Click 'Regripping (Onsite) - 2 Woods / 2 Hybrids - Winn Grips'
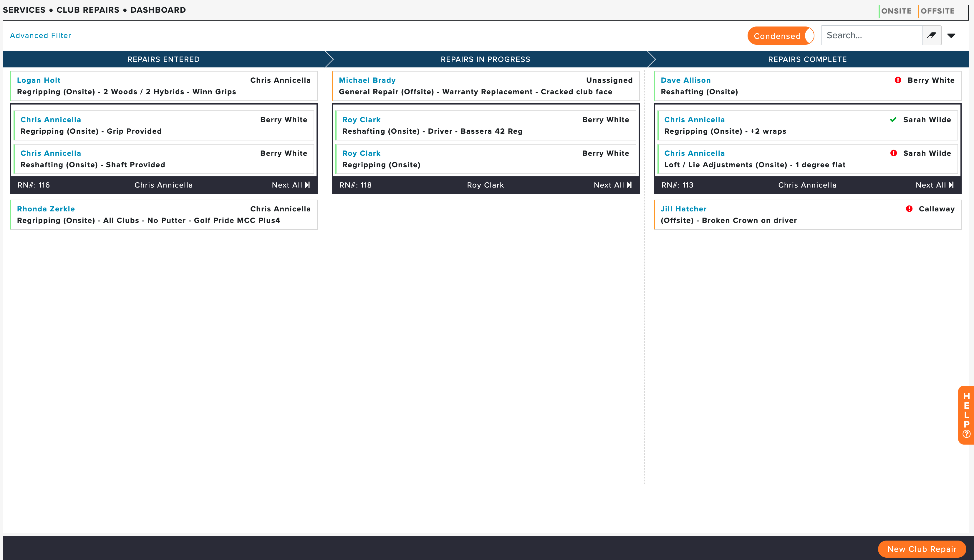The height and width of the screenshot is (560, 974). [127, 92]
